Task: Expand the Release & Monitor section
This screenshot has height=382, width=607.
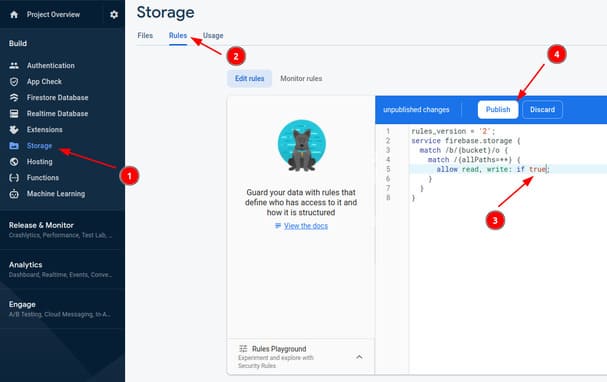Action: click(x=62, y=230)
